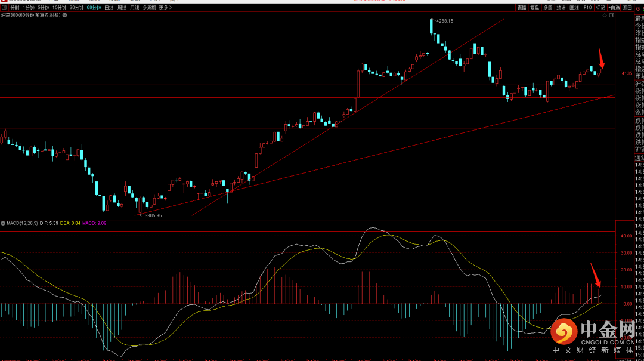Screen dimensions: 644x361
Task: Click the 20.00 MACD axis label
Action: 627,270
